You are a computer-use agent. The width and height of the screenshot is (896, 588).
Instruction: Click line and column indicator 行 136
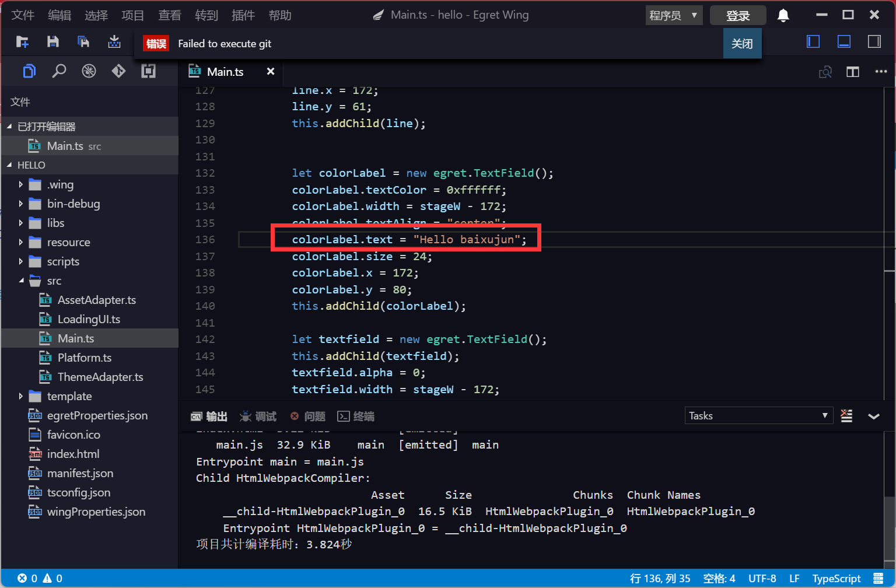tap(660, 579)
